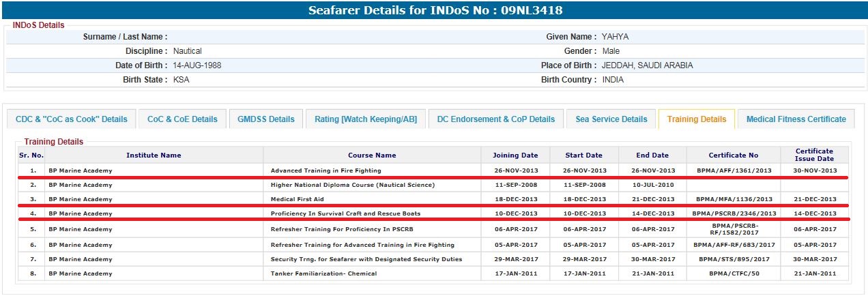Viewport: 868px width, 298px height.
Task: Click the Institute Name column header
Action: [x=154, y=155]
